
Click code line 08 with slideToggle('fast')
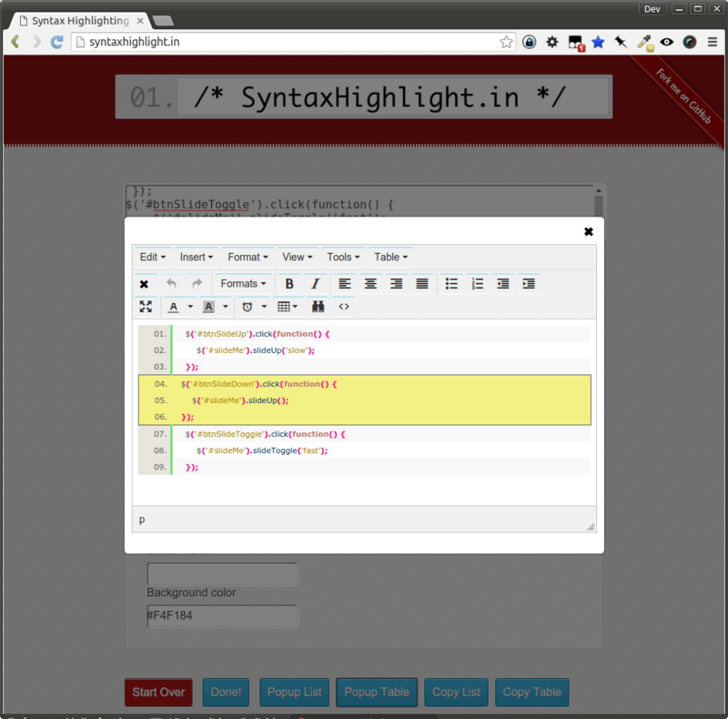point(365,451)
